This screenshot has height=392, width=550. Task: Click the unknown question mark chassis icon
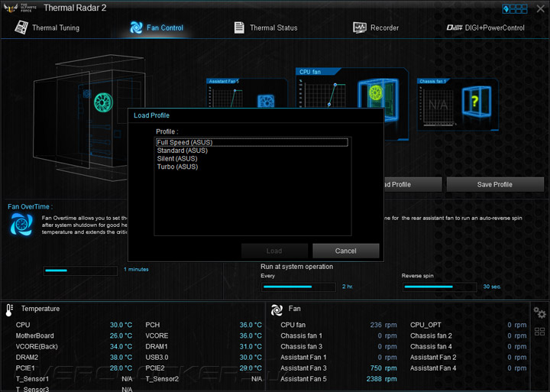[x=477, y=102]
